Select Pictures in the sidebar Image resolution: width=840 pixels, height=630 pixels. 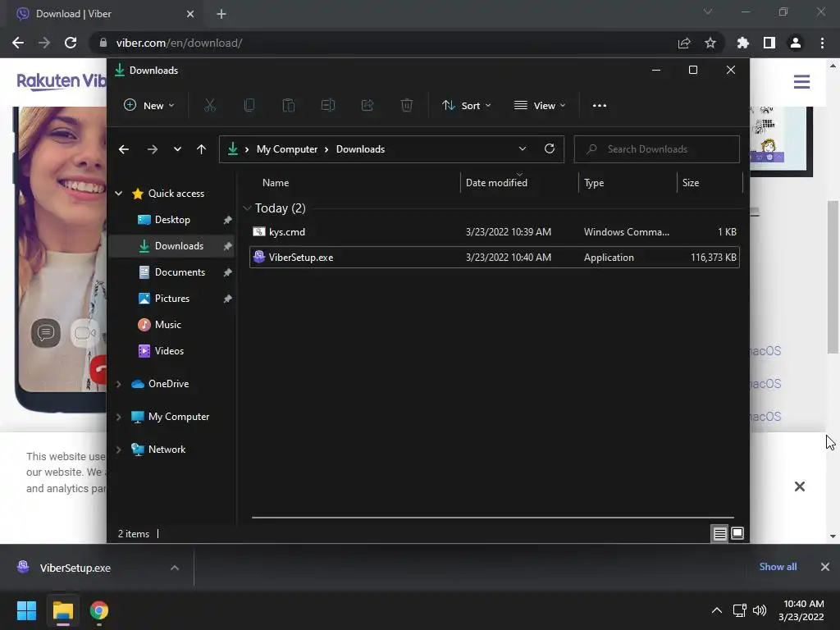click(172, 299)
